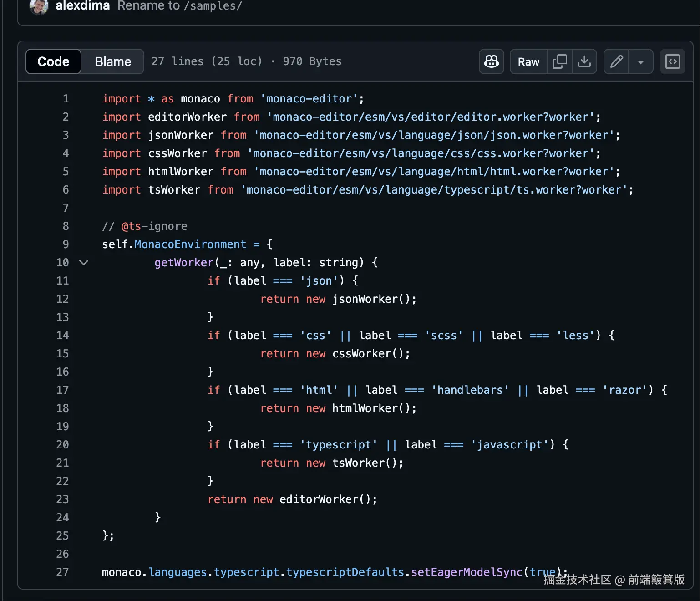Click the 'javascript' string literal

click(x=509, y=445)
